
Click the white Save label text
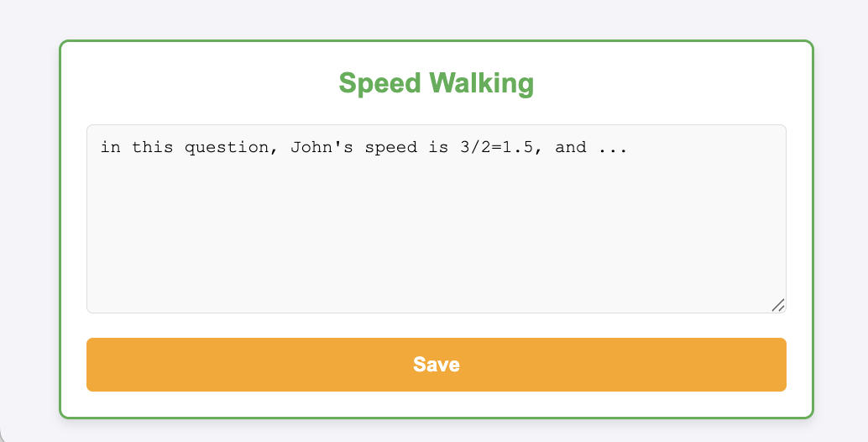(x=436, y=365)
